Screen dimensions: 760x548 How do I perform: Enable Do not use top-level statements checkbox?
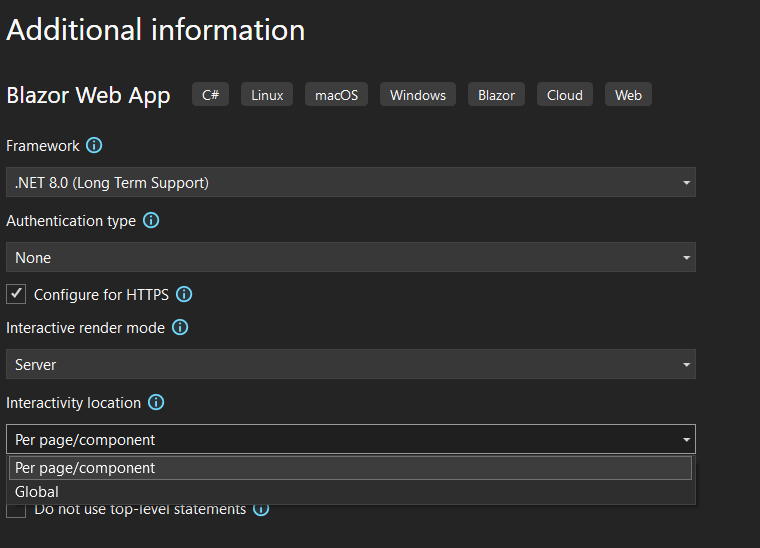[16, 511]
